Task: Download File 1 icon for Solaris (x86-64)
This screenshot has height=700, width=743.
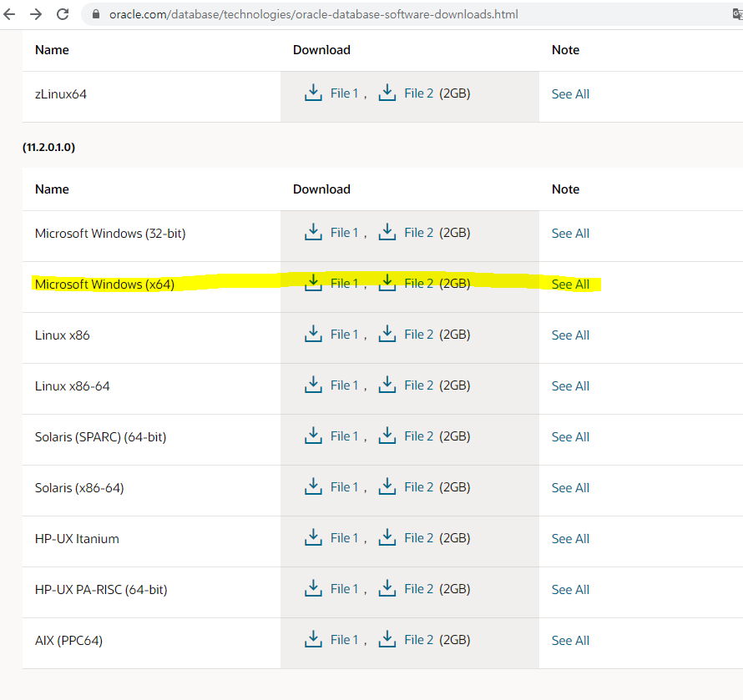Action: 313,487
